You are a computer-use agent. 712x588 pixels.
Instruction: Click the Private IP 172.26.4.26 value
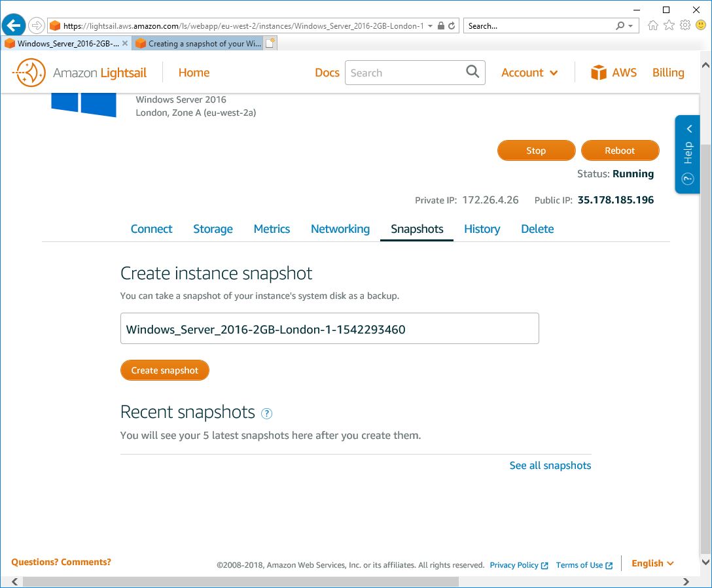490,200
